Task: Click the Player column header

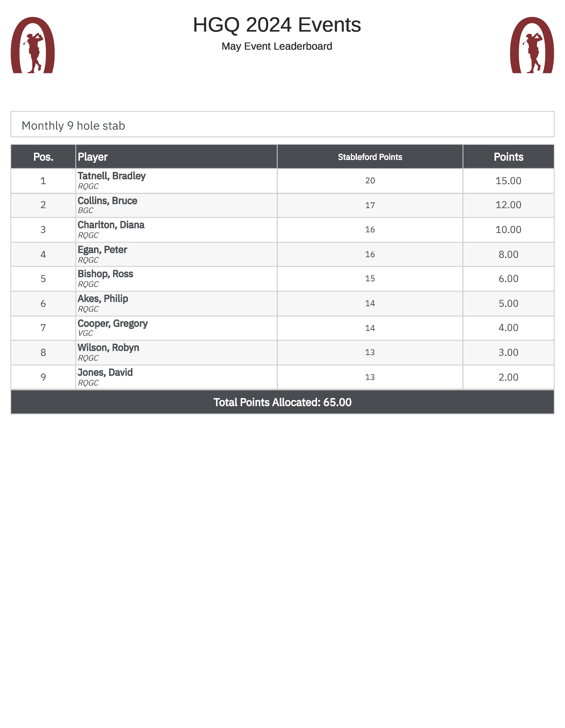Action: pyautogui.click(x=93, y=157)
